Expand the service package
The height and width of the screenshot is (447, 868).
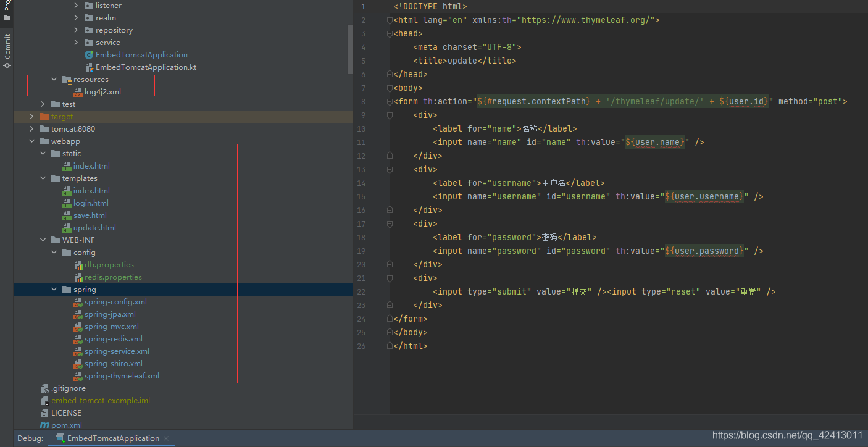click(77, 43)
